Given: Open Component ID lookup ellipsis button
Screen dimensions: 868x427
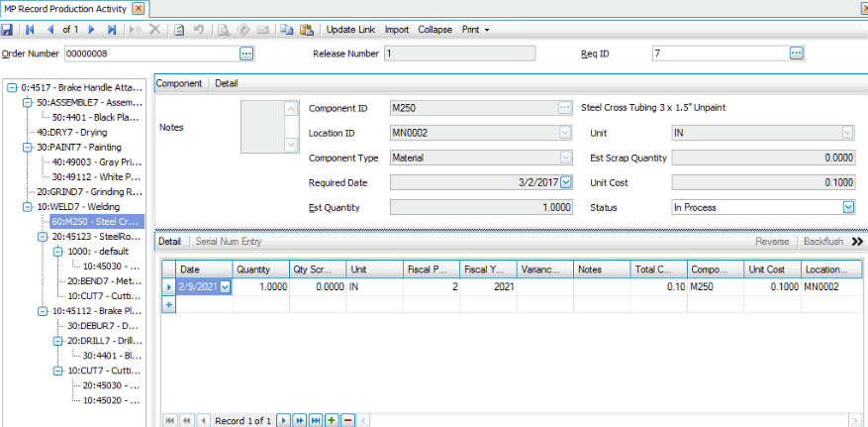Looking at the screenshot, I should click(x=564, y=107).
